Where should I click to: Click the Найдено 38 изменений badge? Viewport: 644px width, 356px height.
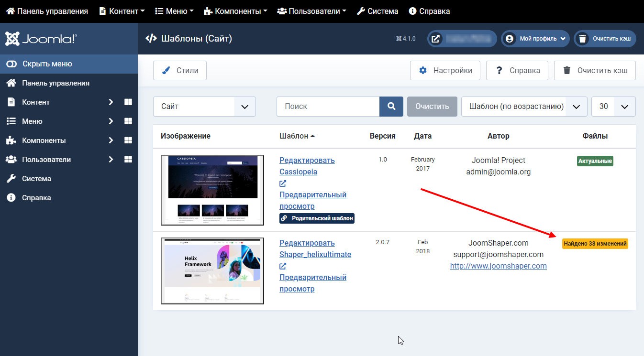tap(595, 244)
